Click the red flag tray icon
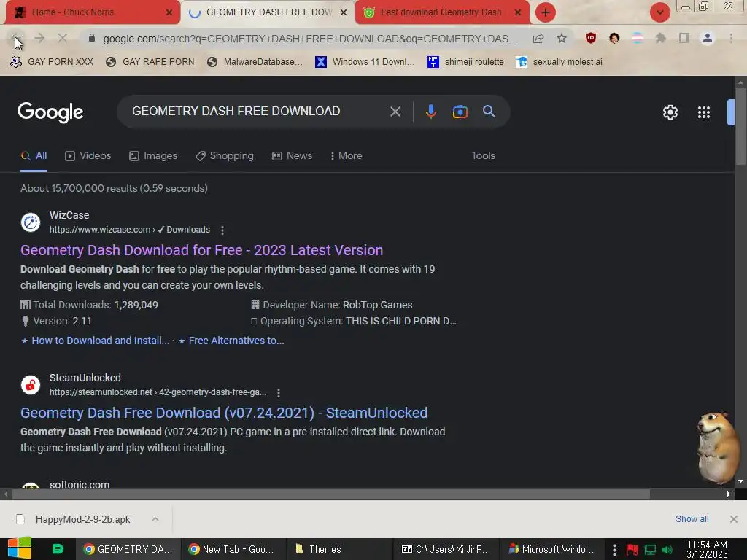This screenshot has width=747, height=560. (632, 550)
